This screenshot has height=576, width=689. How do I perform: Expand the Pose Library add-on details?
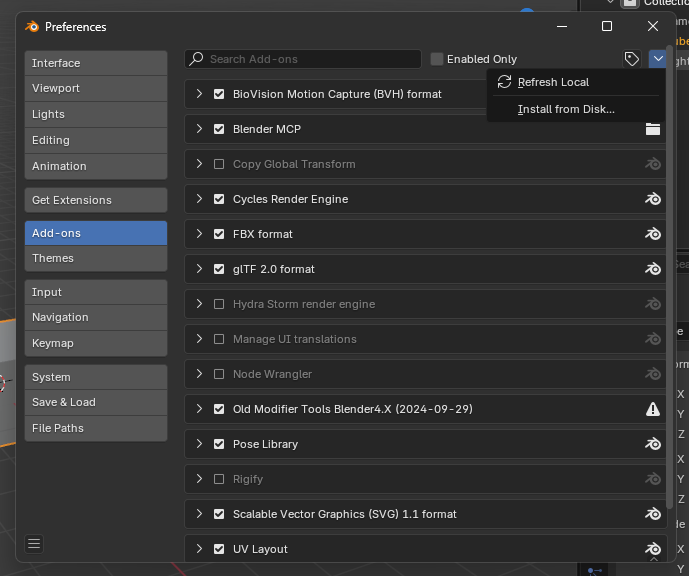[x=199, y=444]
